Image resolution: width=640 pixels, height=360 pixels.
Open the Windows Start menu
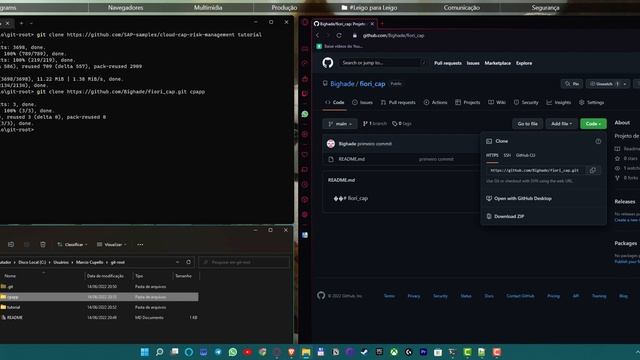coord(144,352)
